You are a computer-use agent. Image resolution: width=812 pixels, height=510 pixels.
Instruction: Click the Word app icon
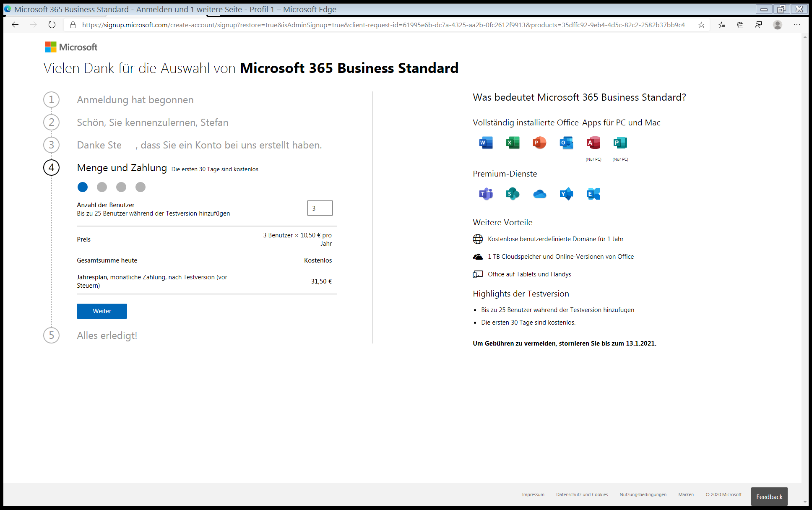(486, 143)
